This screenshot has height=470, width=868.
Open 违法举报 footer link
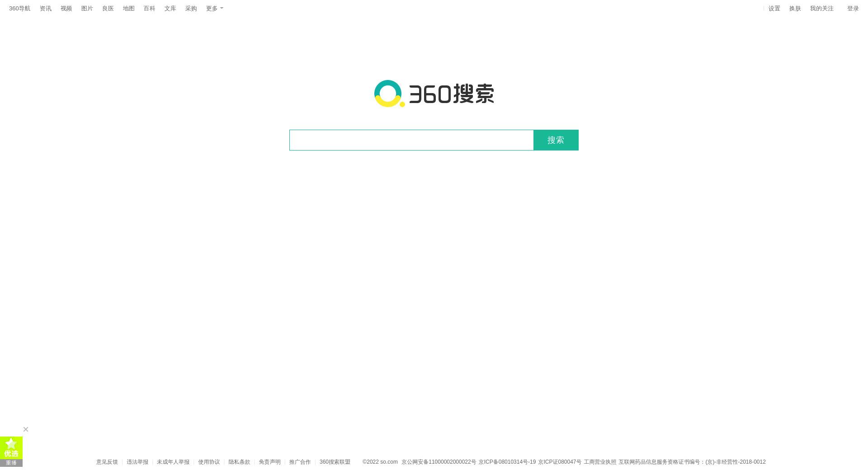tap(137, 462)
